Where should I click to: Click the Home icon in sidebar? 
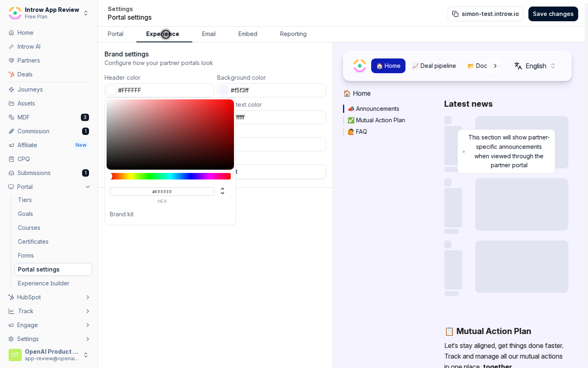(11, 33)
